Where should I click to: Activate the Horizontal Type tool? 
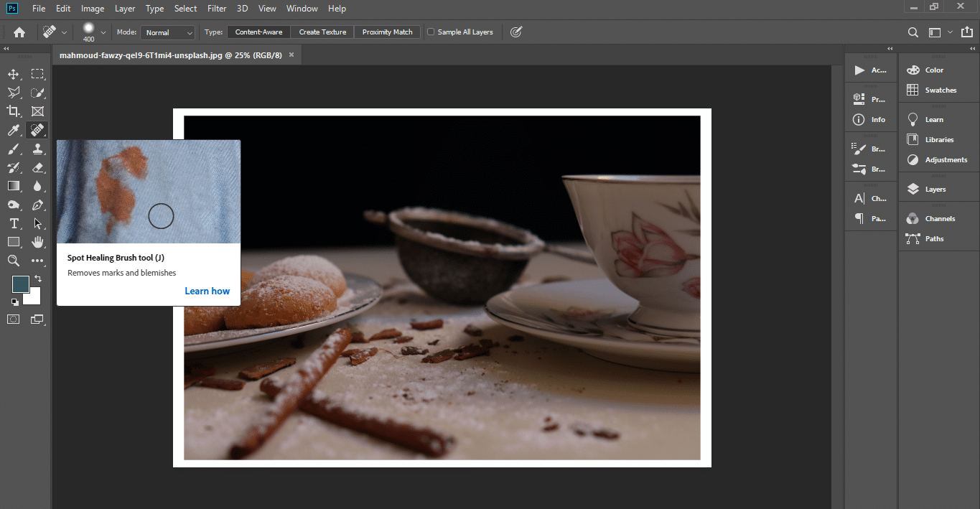tap(13, 223)
